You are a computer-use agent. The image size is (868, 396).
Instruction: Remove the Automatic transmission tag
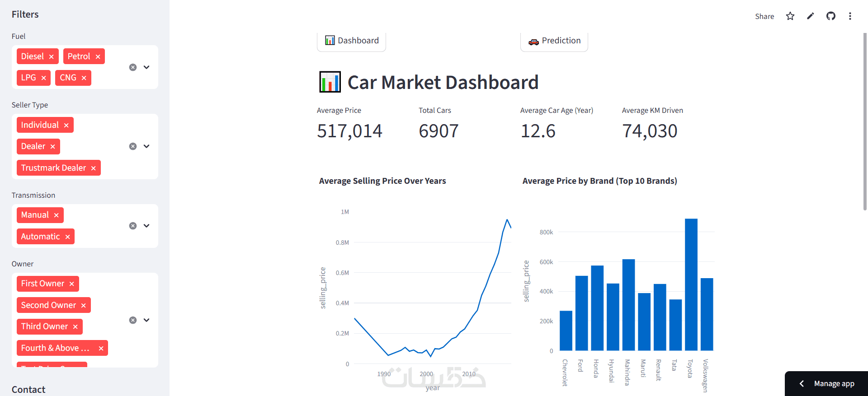(68, 237)
